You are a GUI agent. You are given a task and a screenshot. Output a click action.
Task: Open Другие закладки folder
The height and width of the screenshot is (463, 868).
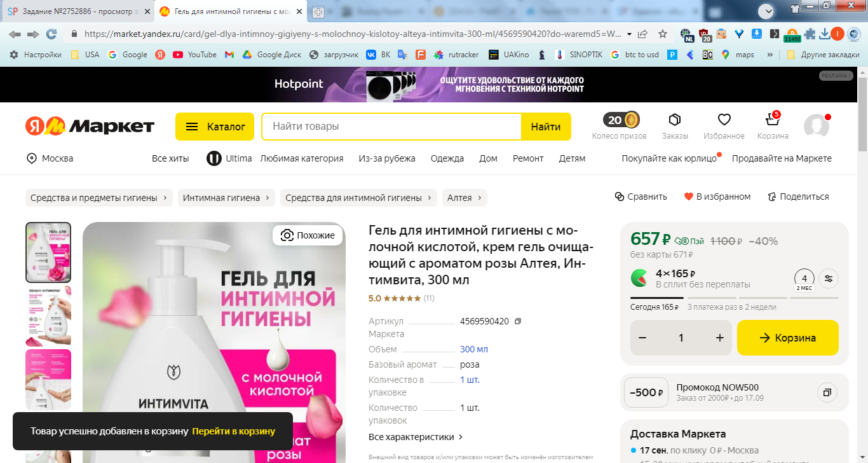823,55
